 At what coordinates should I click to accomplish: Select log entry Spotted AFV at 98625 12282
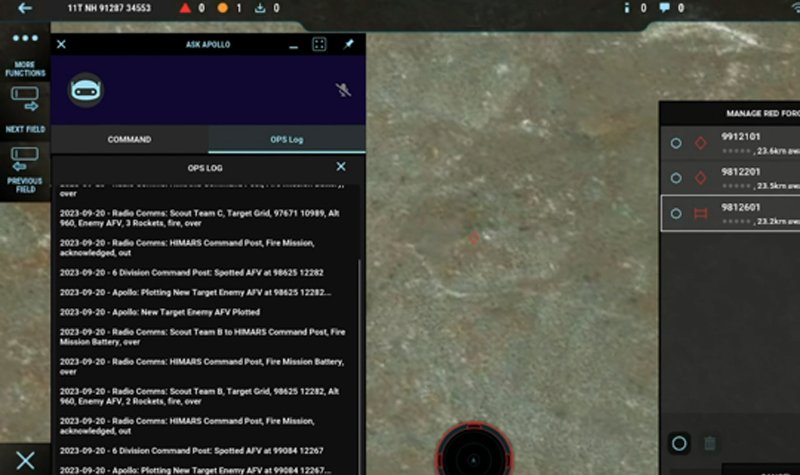(x=192, y=272)
